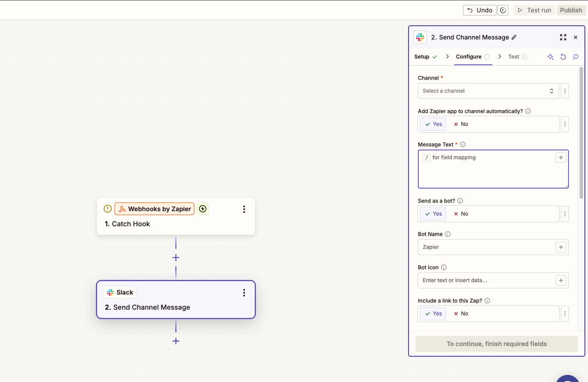Click the refresh fields icon
The width and height of the screenshot is (588, 382).
point(563,57)
